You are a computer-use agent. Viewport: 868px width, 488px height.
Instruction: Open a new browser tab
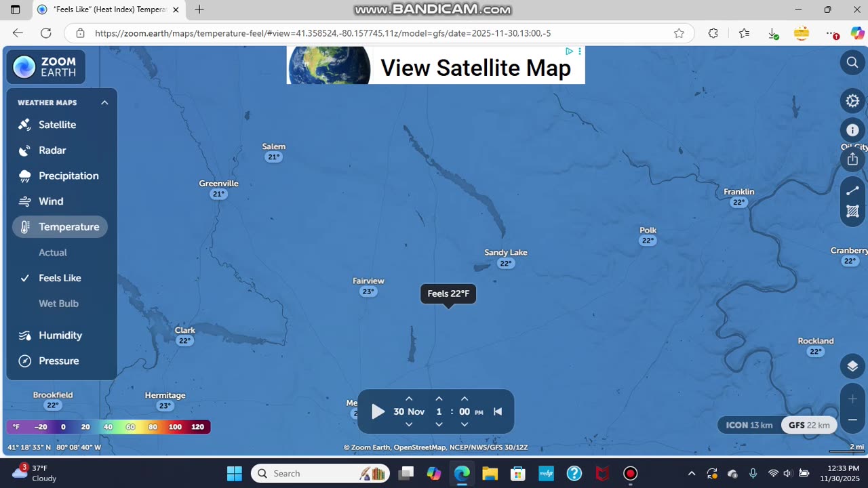coord(199,9)
